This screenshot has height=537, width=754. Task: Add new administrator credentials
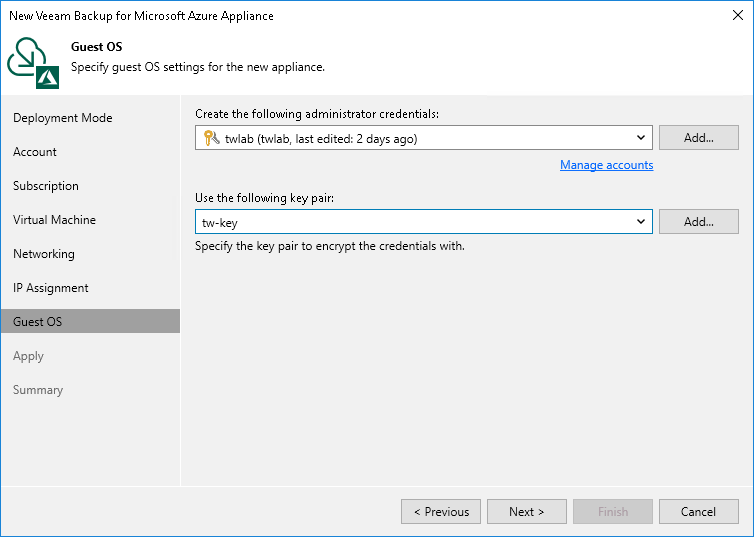[x=698, y=138]
